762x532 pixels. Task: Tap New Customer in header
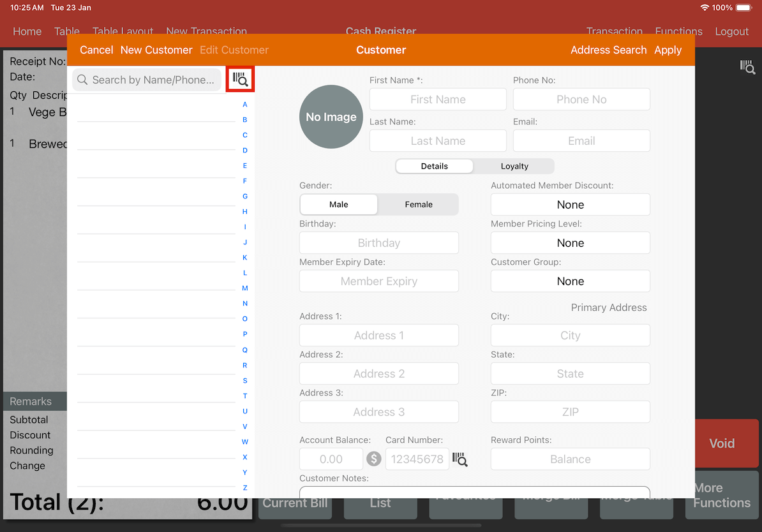coord(156,50)
